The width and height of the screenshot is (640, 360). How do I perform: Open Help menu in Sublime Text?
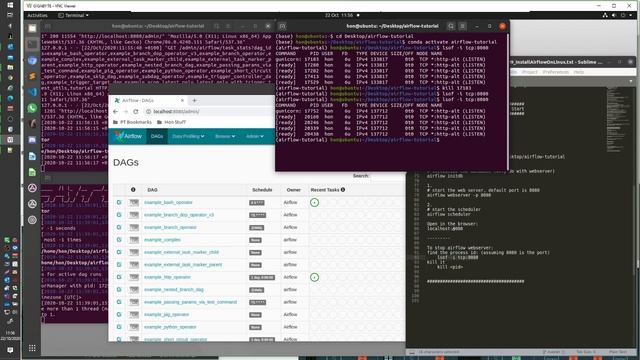click(579, 72)
